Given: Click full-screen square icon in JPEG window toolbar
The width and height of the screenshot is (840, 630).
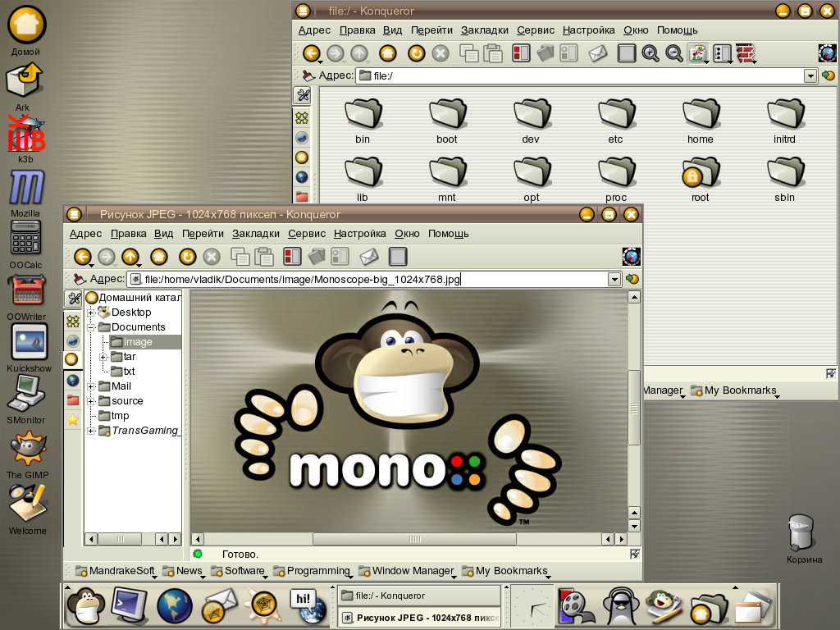Looking at the screenshot, I should coord(398,257).
